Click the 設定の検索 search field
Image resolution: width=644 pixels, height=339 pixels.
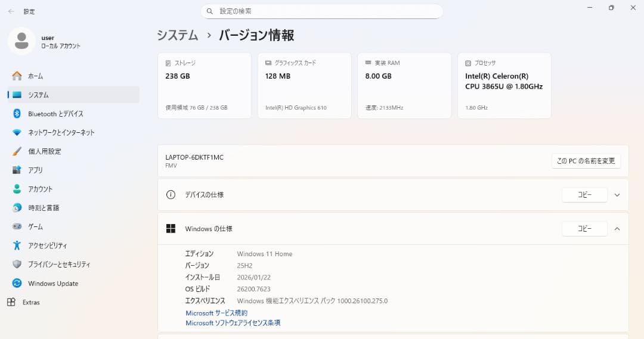coord(321,11)
